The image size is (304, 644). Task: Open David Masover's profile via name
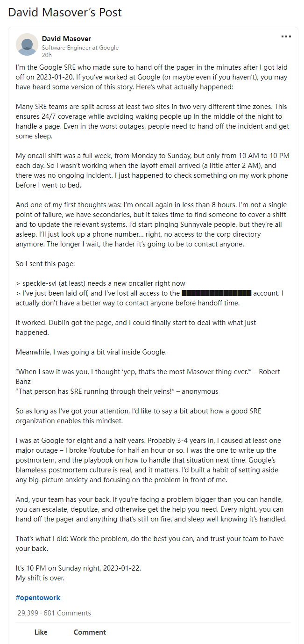click(x=66, y=39)
